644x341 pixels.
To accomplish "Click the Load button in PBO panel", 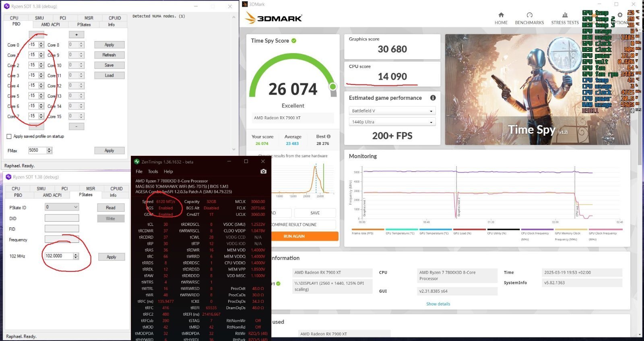I will (109, 75).
